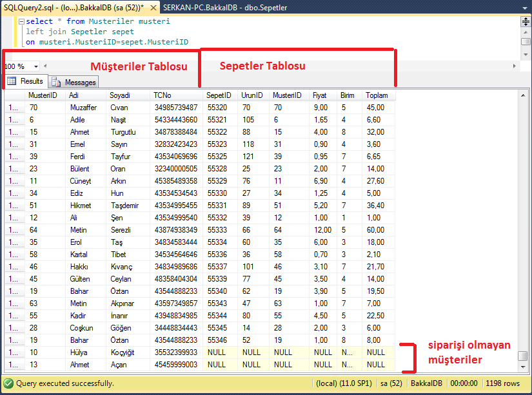Select the cell 'Gülten'
The height and width of the screenshot is (395, 532).
pyautogui.click(x=86, y=279)
